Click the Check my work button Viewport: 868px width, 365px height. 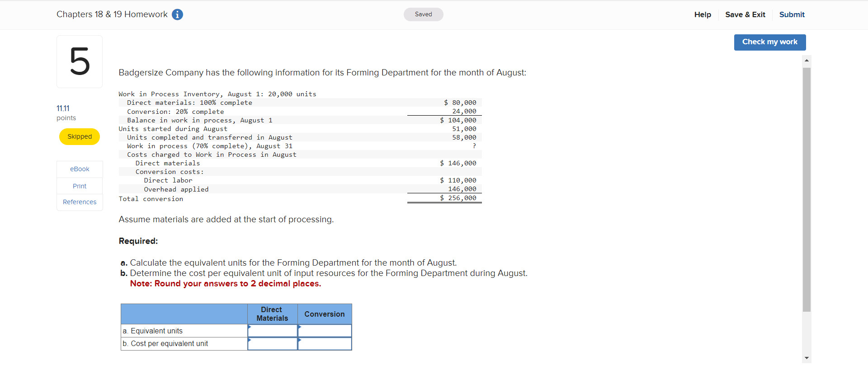coord(770,42)
